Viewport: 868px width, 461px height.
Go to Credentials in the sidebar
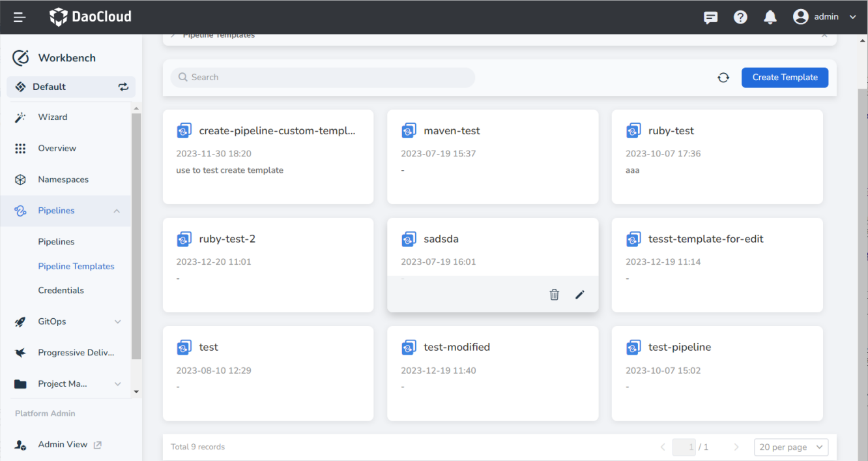click(61, 290)
